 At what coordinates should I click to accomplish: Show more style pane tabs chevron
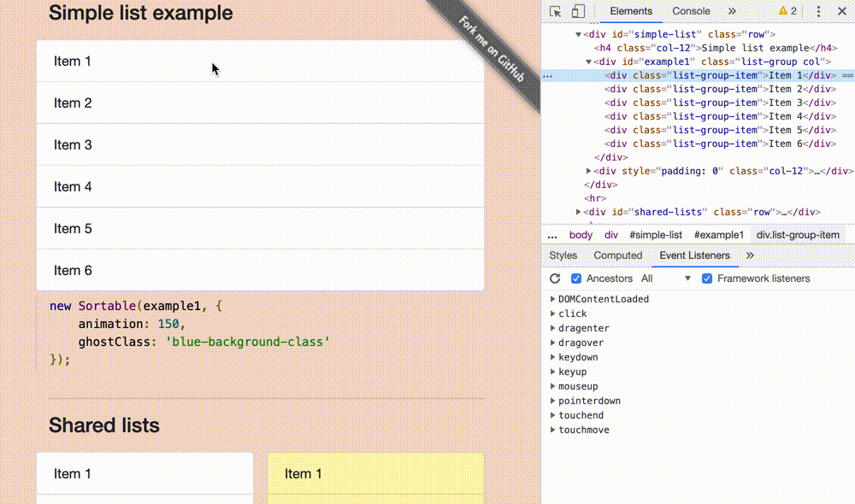tap(750, 255)
